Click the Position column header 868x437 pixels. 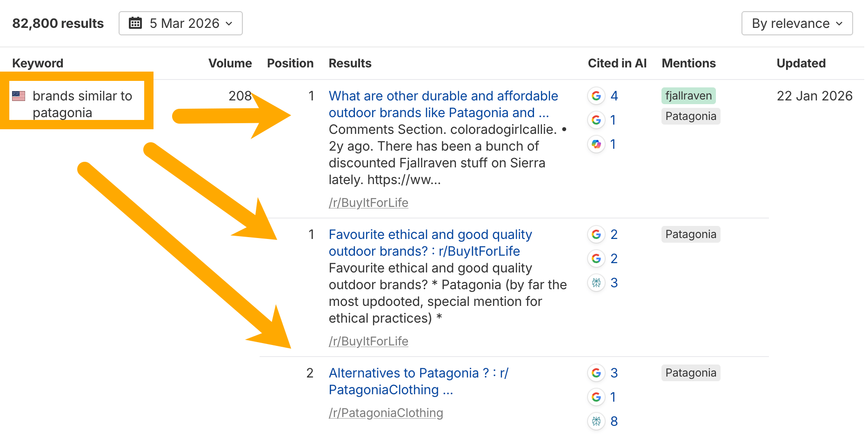click(290, 63)
